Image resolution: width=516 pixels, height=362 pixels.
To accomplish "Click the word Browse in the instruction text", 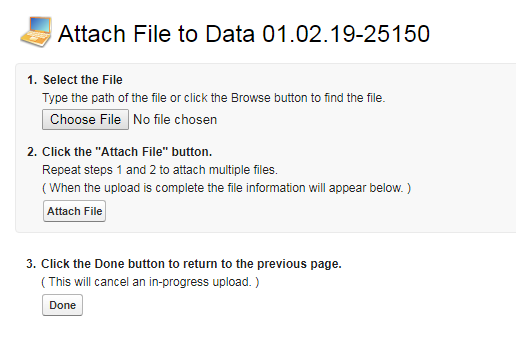I will (x=251, y=98).
